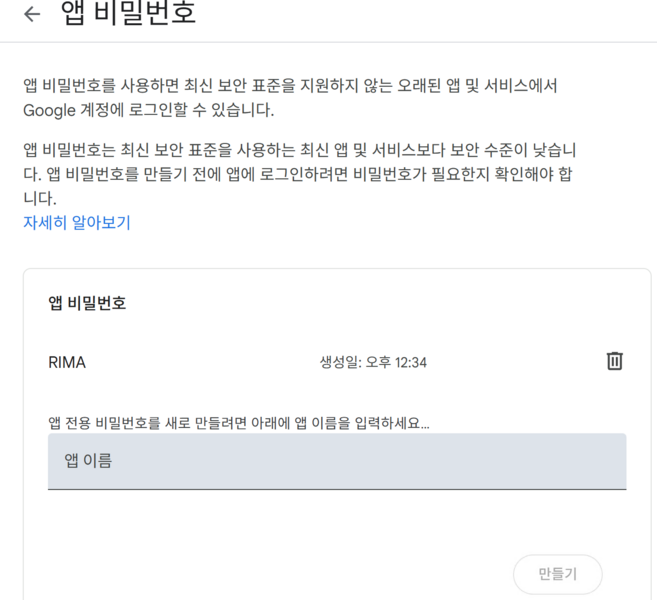Click the instruction text above the app name field
Viewport: 657px width, 600px height.
pyautogui.click(x=239, y=423)
